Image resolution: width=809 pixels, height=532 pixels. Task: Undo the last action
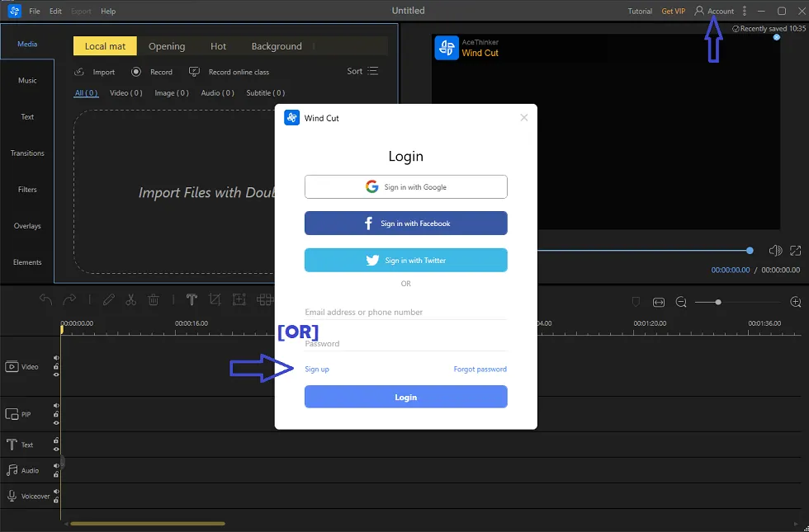[x=45, y=300]
